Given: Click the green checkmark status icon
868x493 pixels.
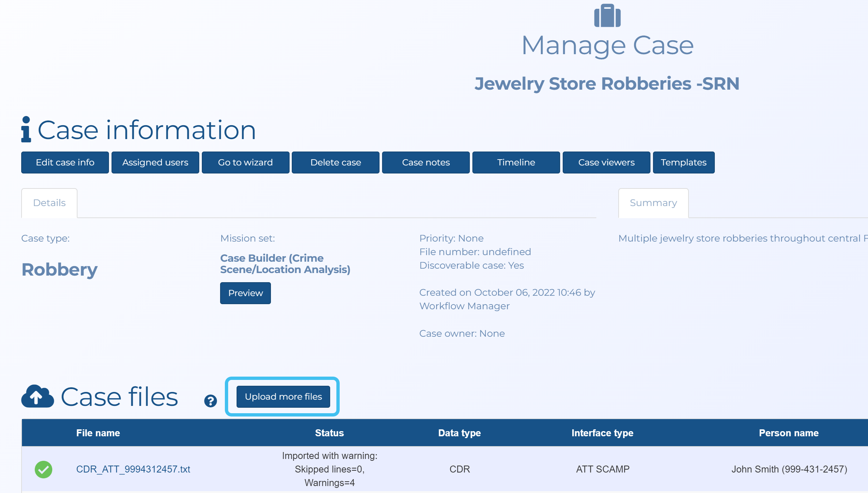Looking at the screenshot, I should (44, 469).
